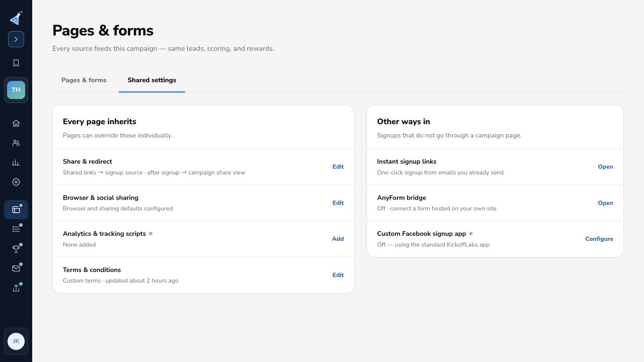Image resolution: width=644 pixels, height=362 pixels.
Task: Click the status dot beside Custom Facebook signup app
Action: pyautogui.click(x=471, y=234)
